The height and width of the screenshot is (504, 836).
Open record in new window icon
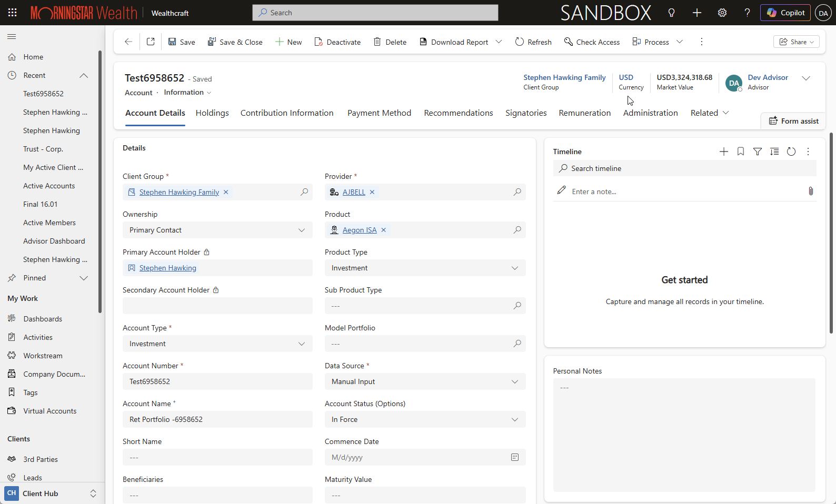click(x=151, y=42)
